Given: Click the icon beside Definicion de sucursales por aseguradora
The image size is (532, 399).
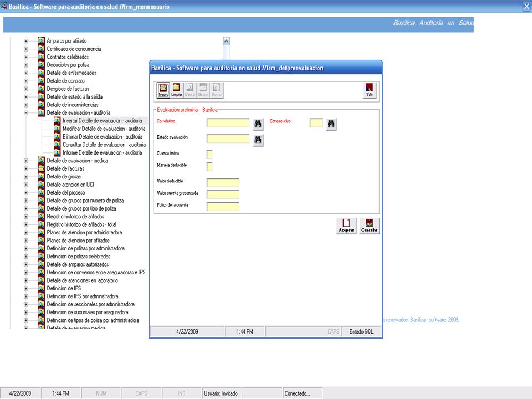Looking at the screenshot, I should (x=42, y=312).
